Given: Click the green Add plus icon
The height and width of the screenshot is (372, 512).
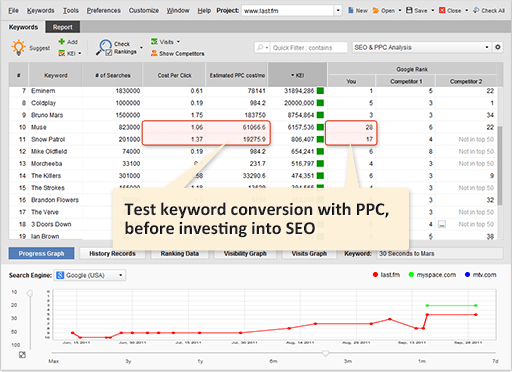Looking at the screenshot, I should click(62, 42).
